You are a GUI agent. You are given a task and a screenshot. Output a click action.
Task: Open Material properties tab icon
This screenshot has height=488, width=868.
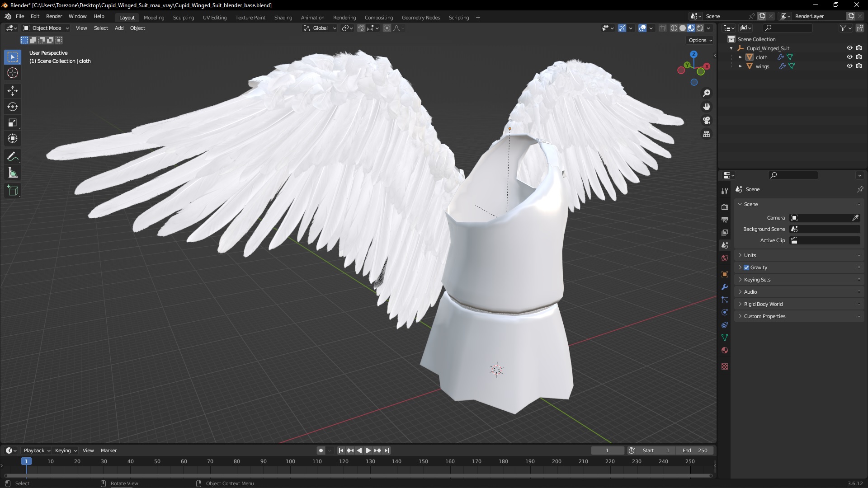[725, 350]
